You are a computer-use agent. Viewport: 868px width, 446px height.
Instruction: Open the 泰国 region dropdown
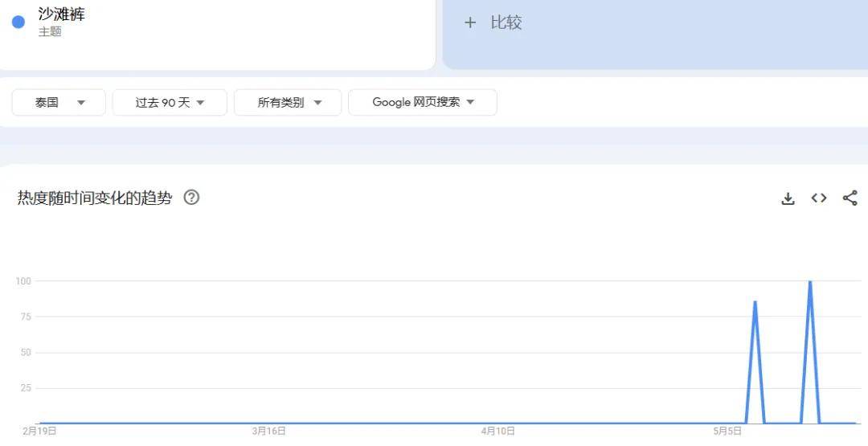[x=59, y=102]
